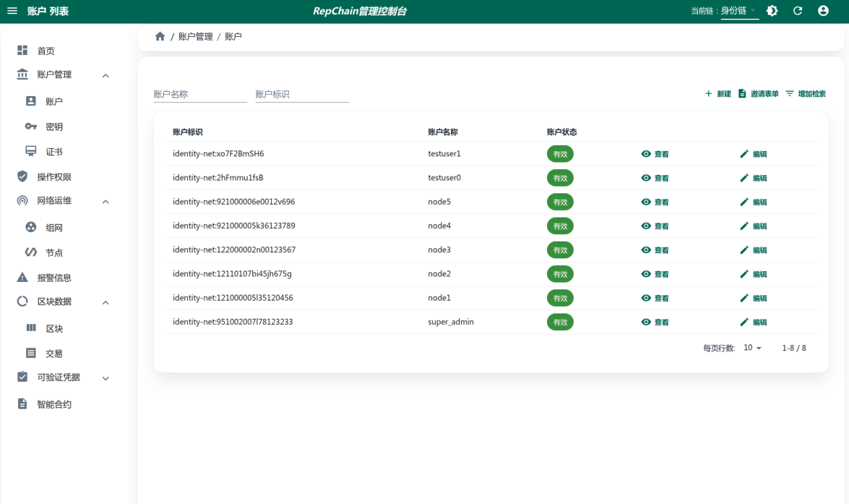
Task: Click the 邀请表单 button
Action: pyautogui.click(x=758, y=94)
